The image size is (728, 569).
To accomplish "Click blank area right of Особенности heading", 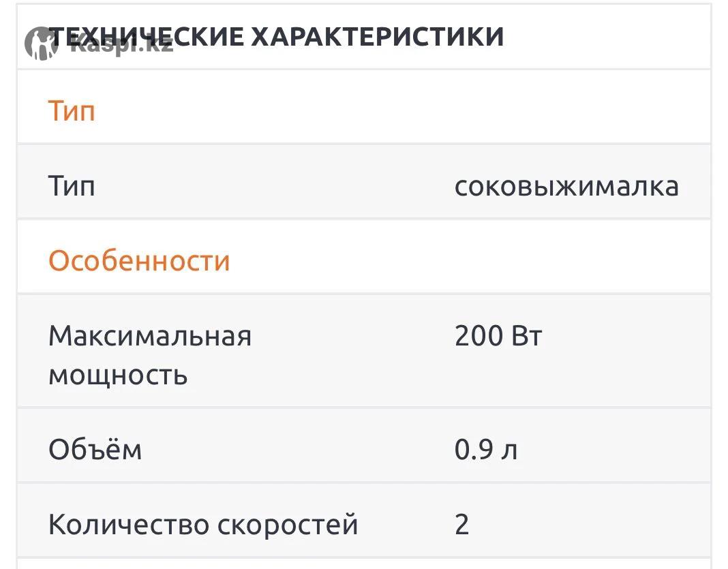I will [x=470, y=260].
